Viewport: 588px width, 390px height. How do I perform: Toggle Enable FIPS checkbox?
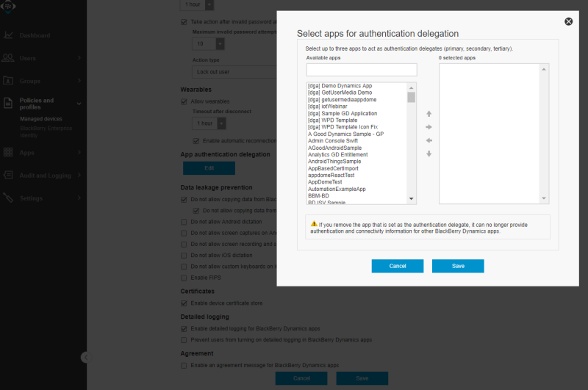184,278
